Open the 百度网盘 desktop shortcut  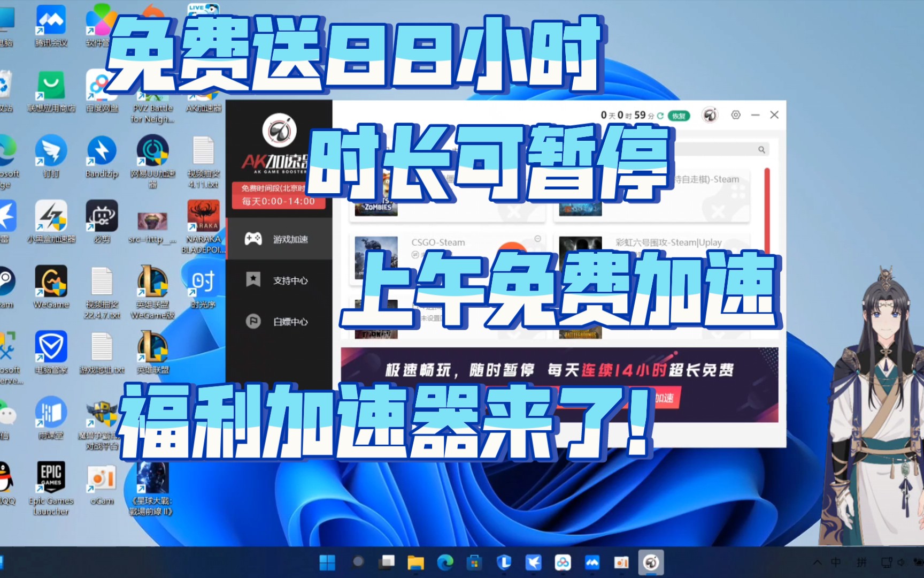(102, 91)
